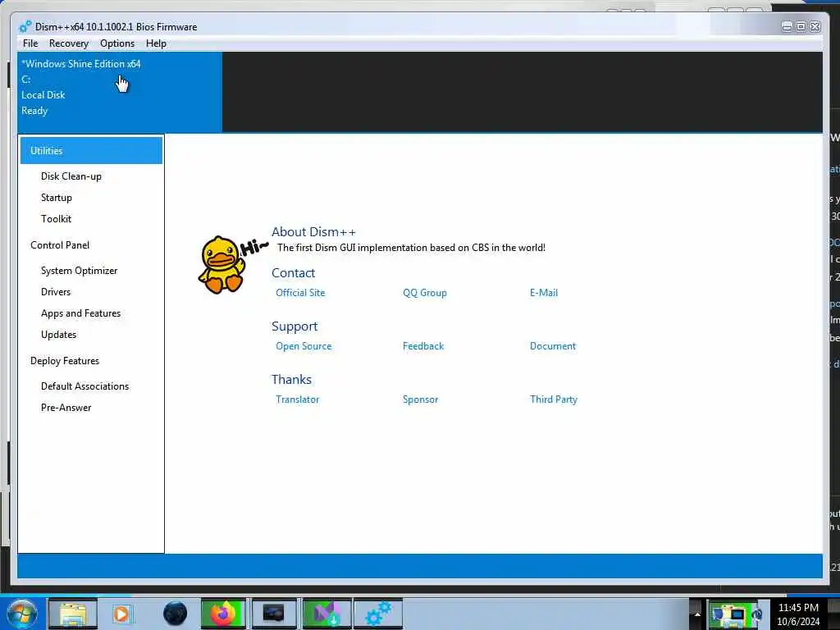Click the 'Contact' heading
This screenshot has width=840, height=630.
[293, 272]
